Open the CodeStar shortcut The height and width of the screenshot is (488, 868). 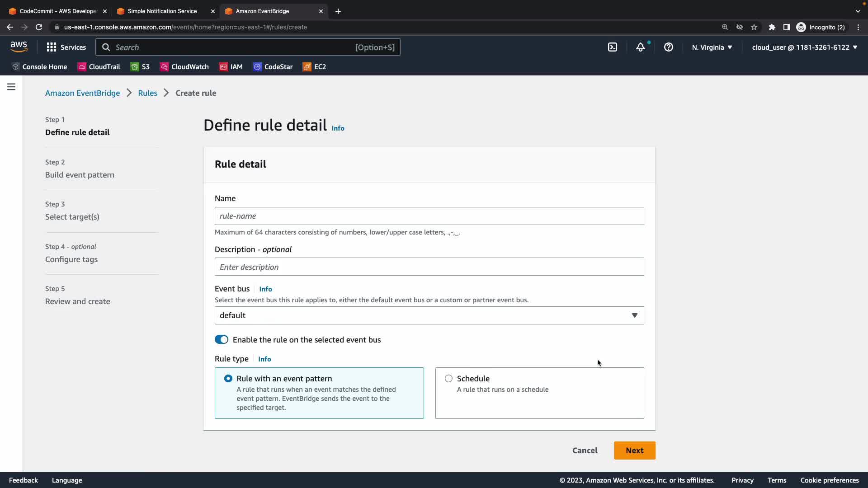tap(273, 67)
